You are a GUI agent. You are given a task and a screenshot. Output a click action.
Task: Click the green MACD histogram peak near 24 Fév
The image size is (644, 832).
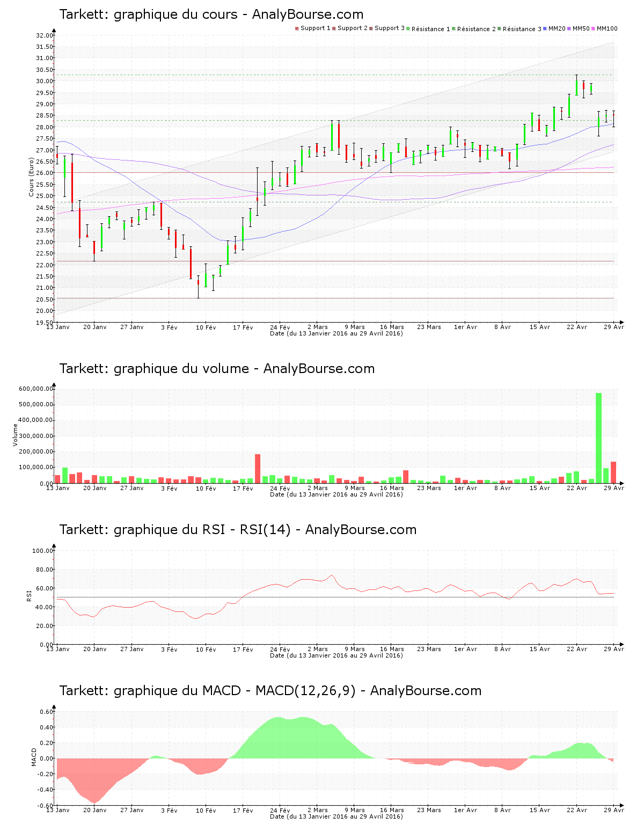[x=278, y=738]
